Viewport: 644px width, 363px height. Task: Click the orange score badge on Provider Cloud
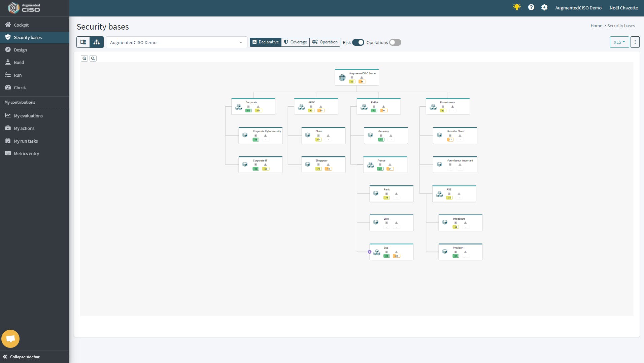click(450, 140)
